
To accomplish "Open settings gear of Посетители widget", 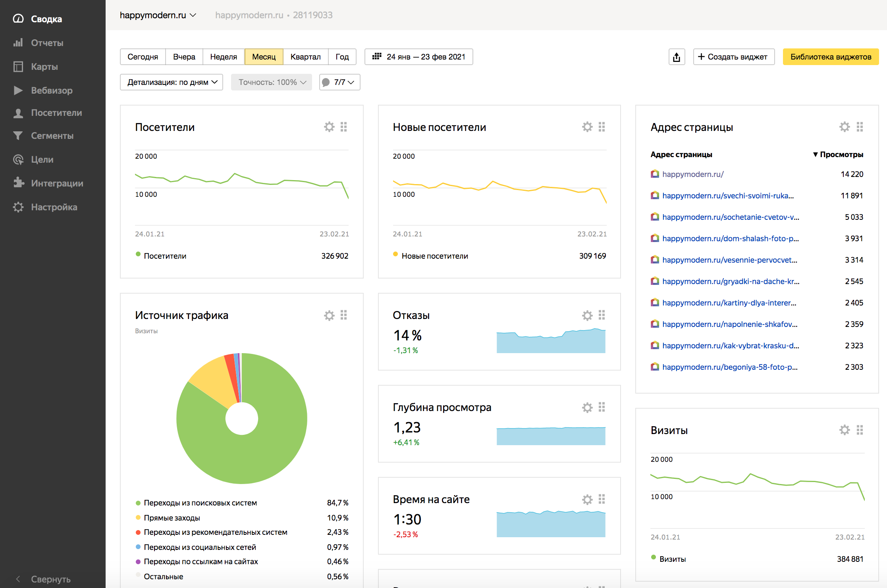I will pyautogui.click(x=329, y=127).
